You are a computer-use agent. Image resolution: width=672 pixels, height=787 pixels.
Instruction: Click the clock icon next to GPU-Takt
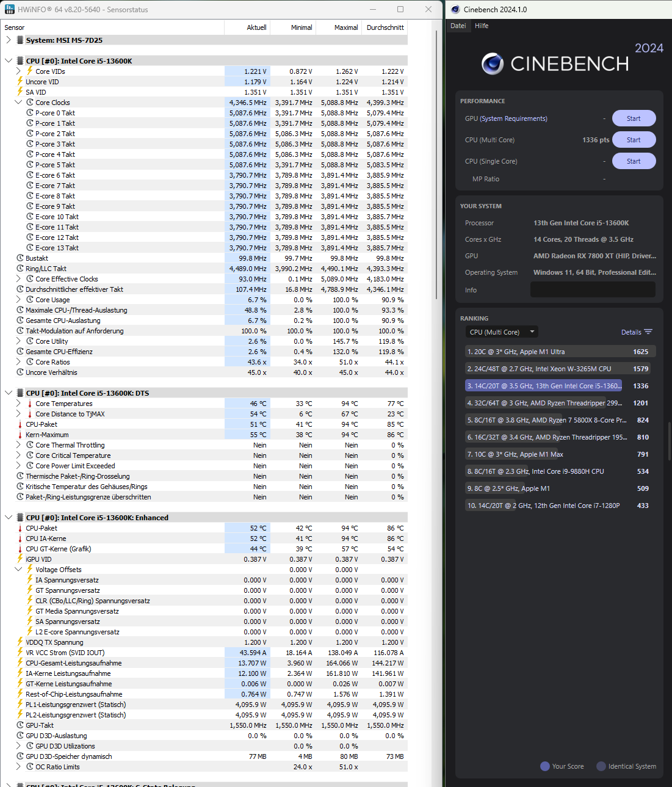point(20,725)
